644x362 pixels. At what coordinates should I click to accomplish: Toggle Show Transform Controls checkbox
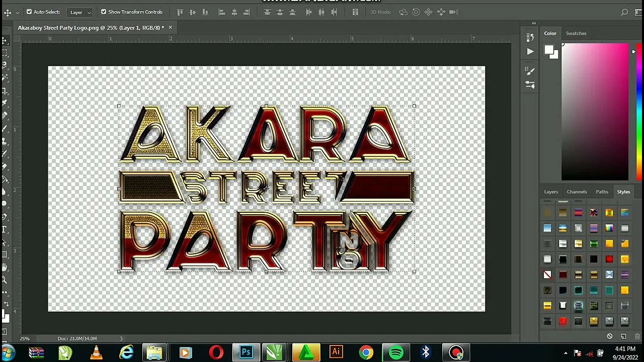point(104,12)
